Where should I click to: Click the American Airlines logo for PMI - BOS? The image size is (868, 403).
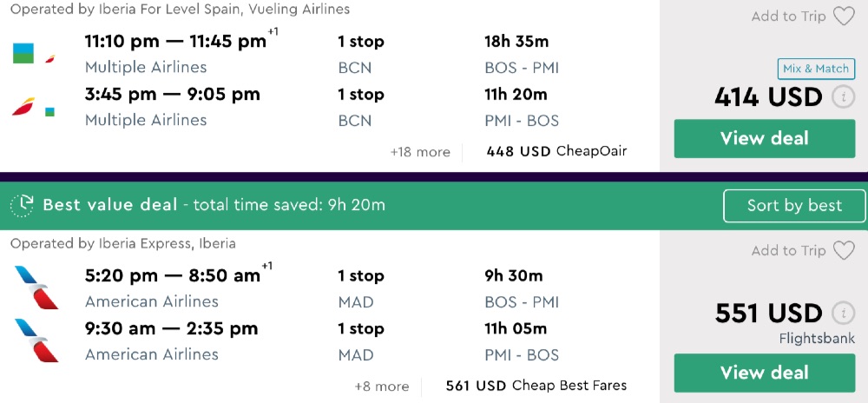[36, 340]
